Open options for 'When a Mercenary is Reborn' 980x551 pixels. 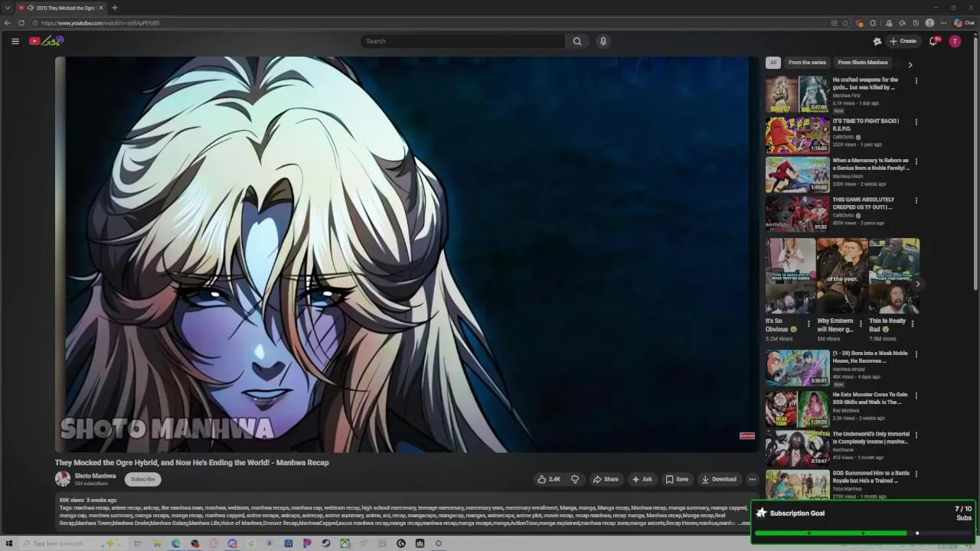coord(916,161)
